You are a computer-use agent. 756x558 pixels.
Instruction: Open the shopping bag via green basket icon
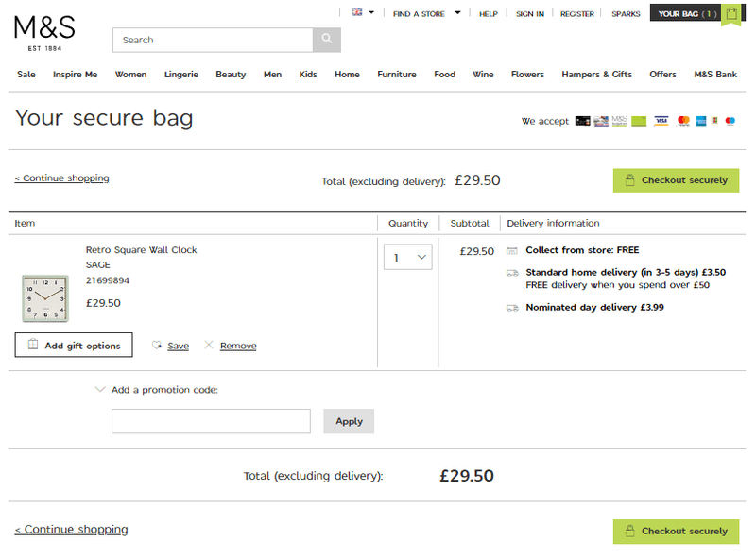click(x=731, y=14)
